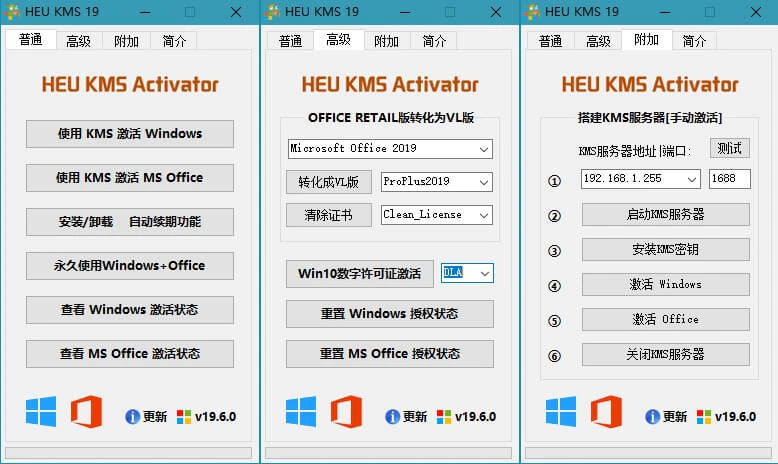Click blue info 更新 icon in middle window

(392, 416)
